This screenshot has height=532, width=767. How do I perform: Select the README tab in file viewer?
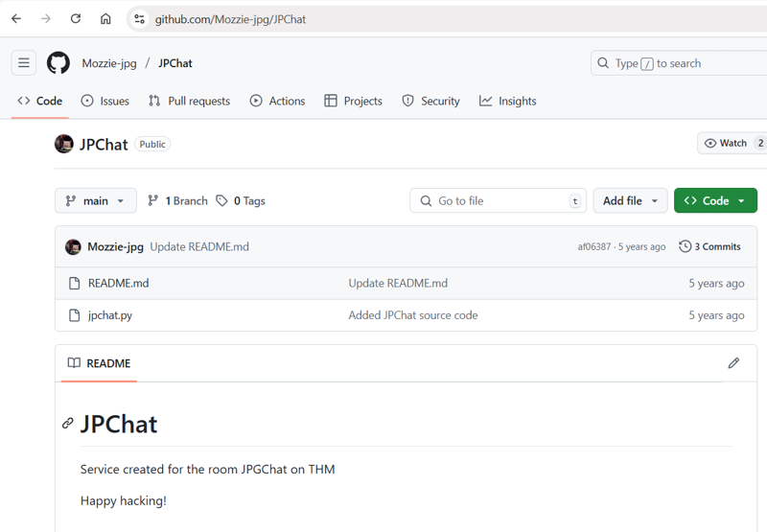(x=100, y=363)
